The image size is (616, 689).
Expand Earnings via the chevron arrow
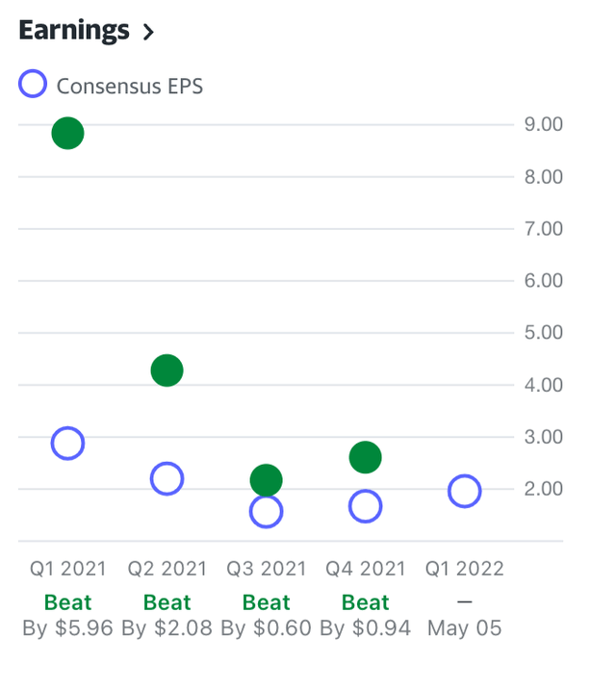click(x=148, y=32)
